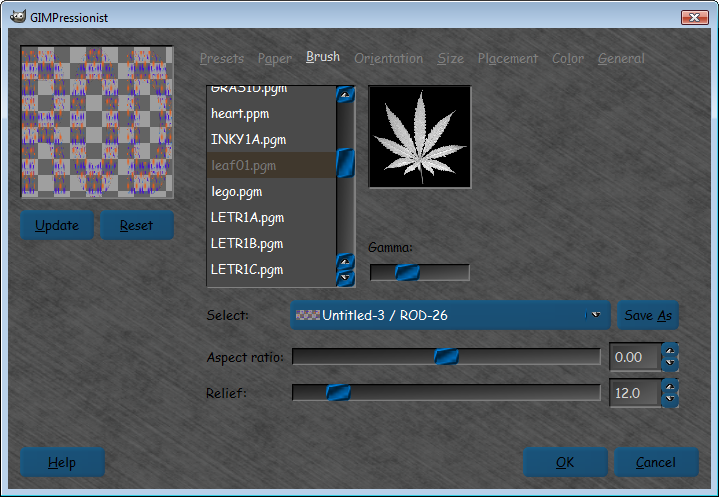Click the brush list scrollbar thumb
719x497 pixels.
pos(345,163)
